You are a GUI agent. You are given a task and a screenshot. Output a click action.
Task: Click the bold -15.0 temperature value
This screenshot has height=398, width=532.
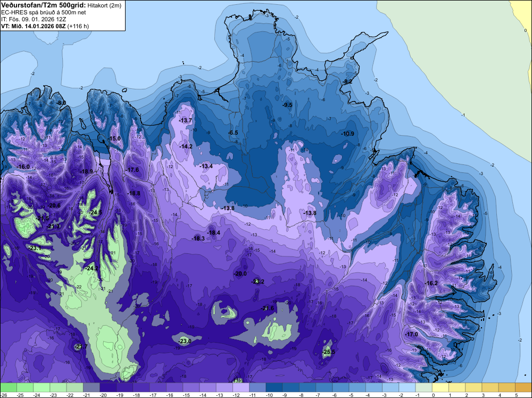tap(115, 138)
